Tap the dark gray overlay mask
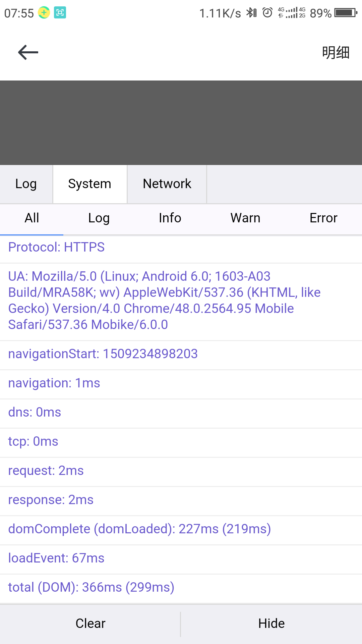 [x=181, y=123]
